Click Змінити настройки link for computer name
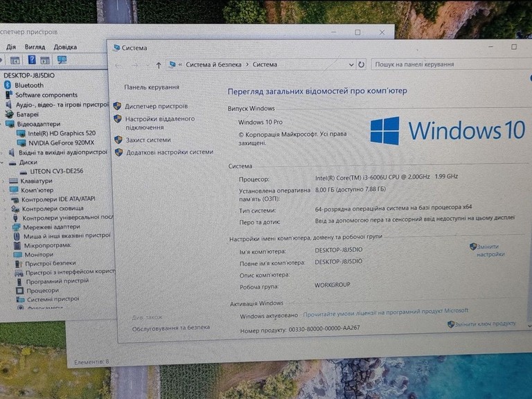Screen dimensions: 532x399 (490, 250)
